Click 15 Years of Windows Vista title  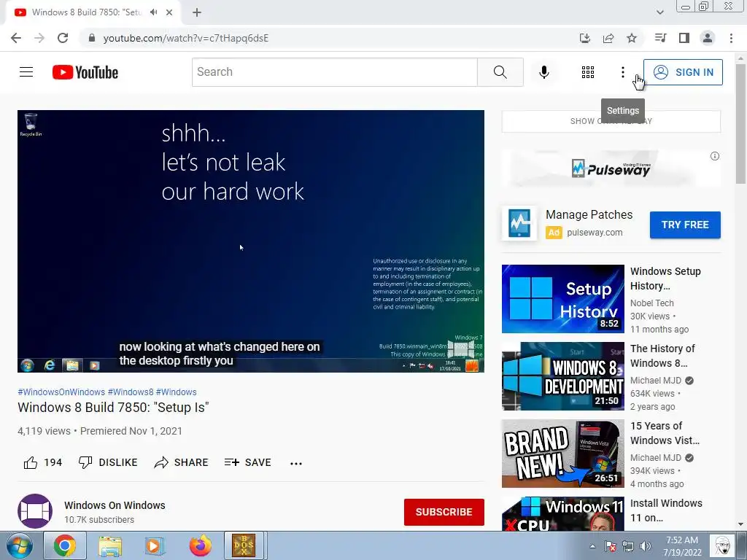point(665,433)
